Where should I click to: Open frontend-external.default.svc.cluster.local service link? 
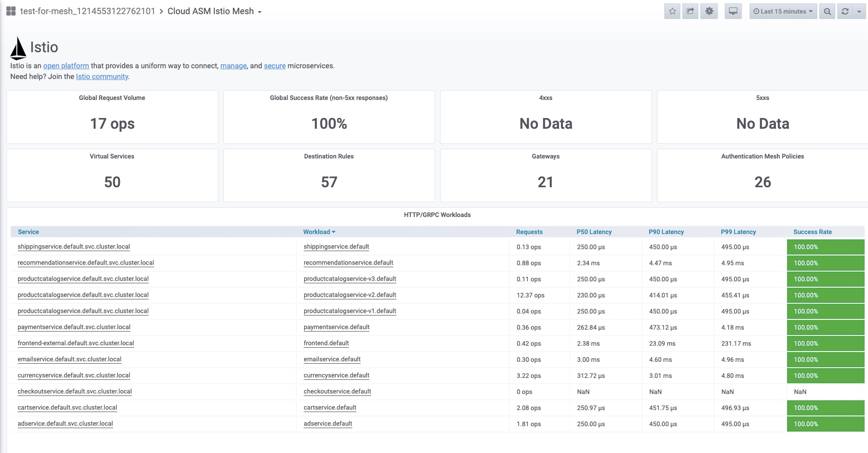(76, 343)
